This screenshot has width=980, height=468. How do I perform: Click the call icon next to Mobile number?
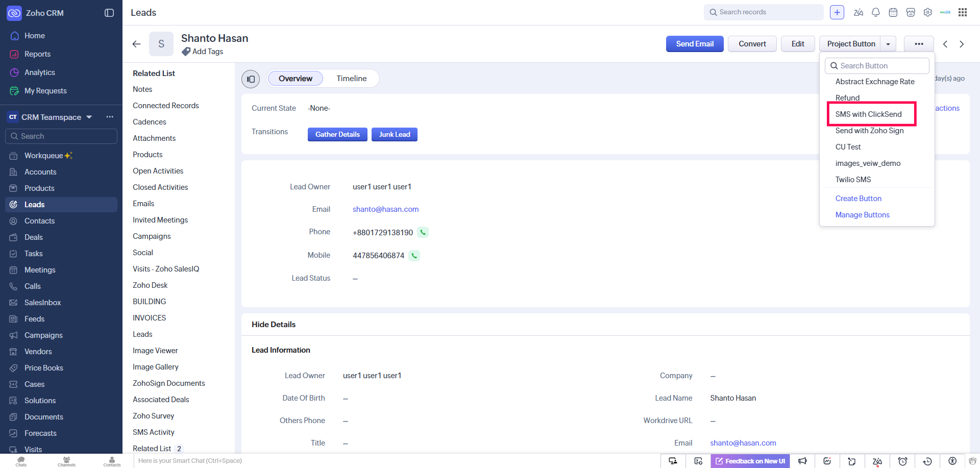(x=414, y=256)
